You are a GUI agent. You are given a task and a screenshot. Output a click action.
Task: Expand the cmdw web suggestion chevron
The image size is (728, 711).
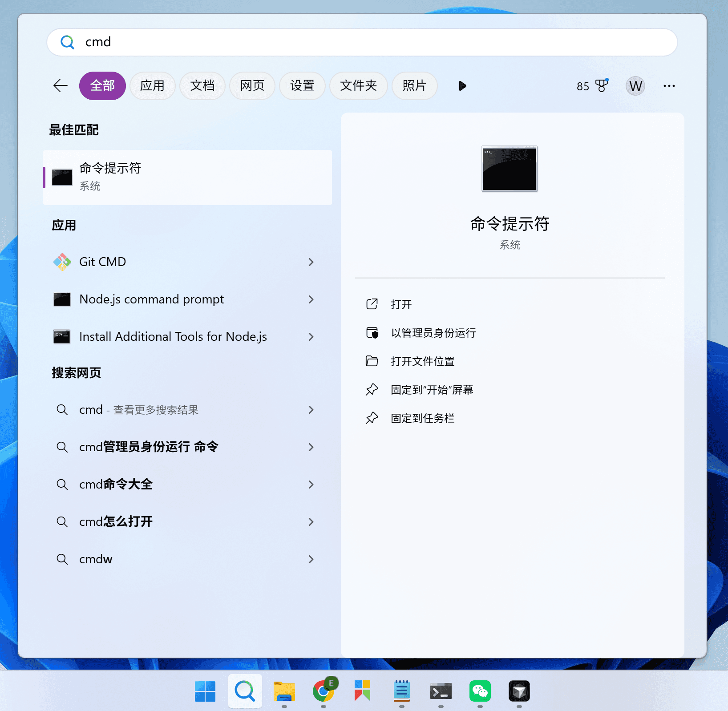(x=311, y=559)
